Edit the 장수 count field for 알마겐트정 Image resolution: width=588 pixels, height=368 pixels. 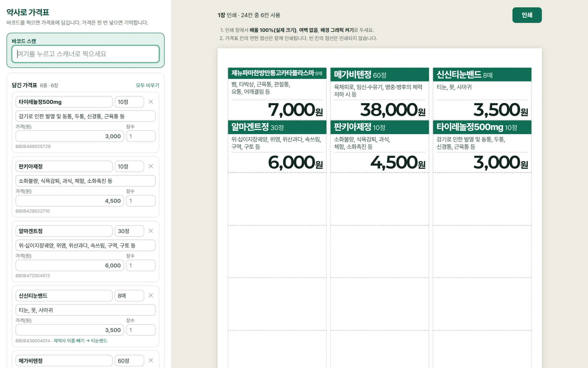(x=141, y=266)
